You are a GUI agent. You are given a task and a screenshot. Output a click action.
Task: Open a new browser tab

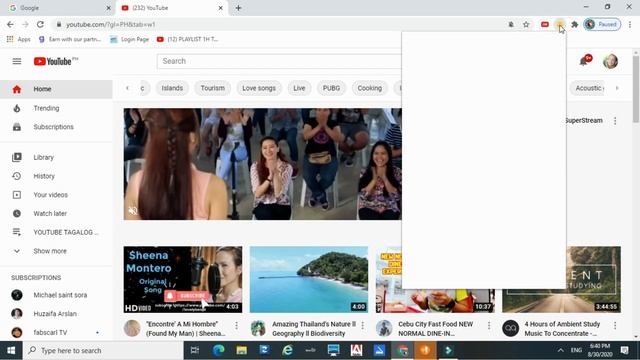[238, 8]
